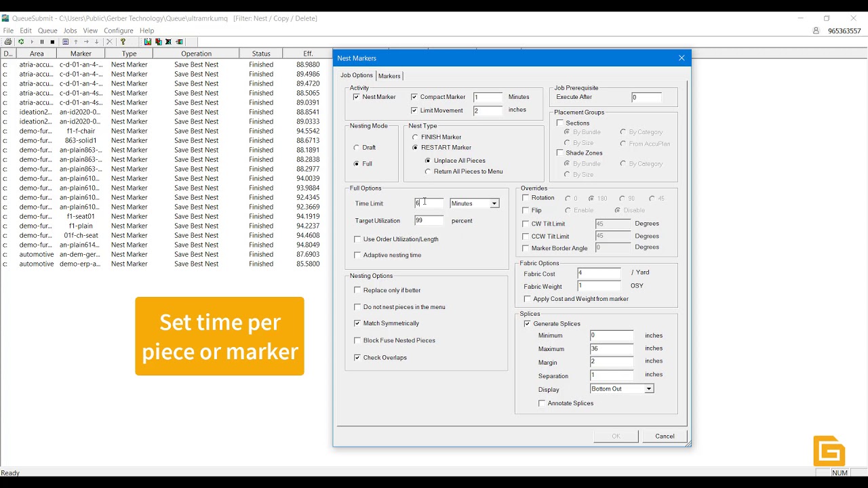Choose RESTART Marker nest type
The image size is (868, 488).
coord(415,148)
